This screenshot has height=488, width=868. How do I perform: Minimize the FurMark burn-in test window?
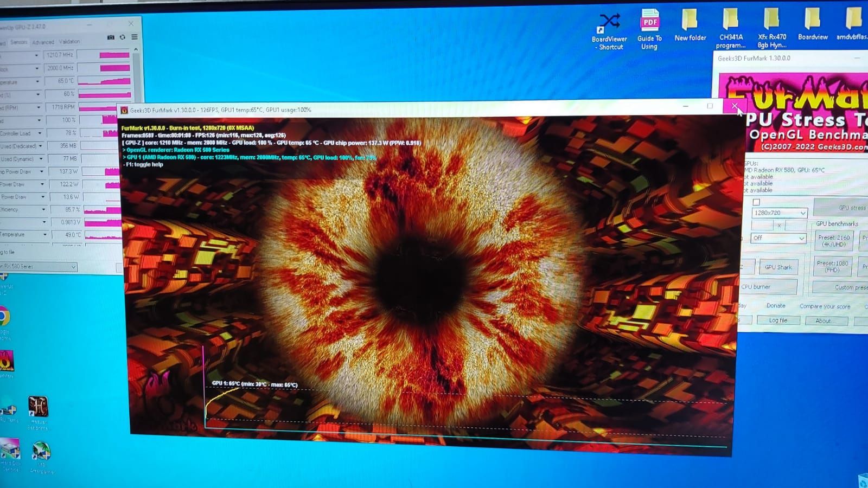pos(686,106)
